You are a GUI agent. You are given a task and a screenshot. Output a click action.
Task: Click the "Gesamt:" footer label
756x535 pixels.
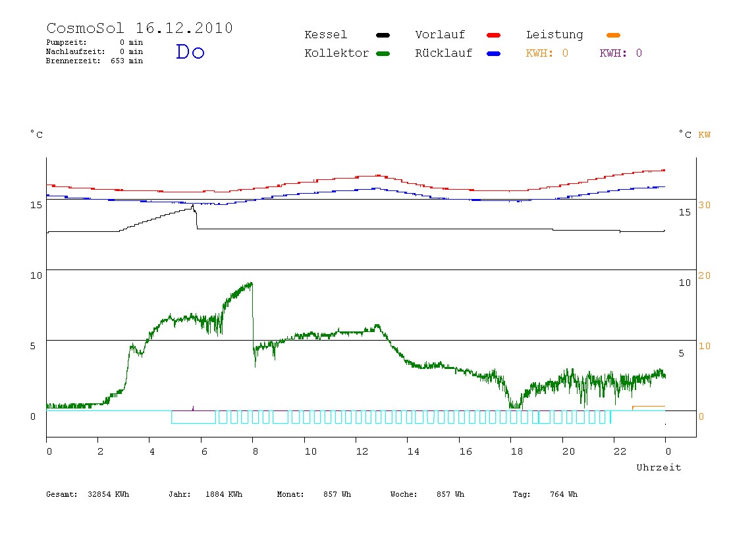tap(62, 494)
